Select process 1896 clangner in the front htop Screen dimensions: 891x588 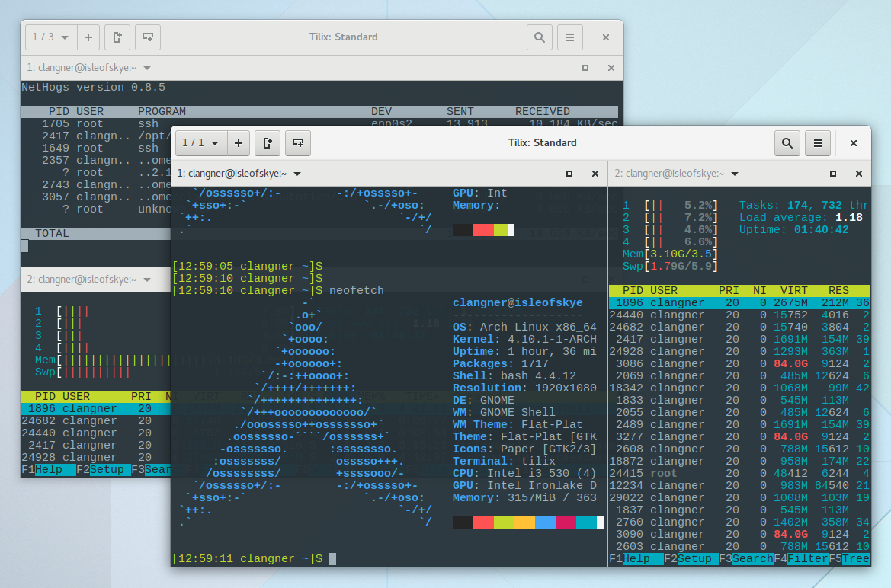click(739, 303)
